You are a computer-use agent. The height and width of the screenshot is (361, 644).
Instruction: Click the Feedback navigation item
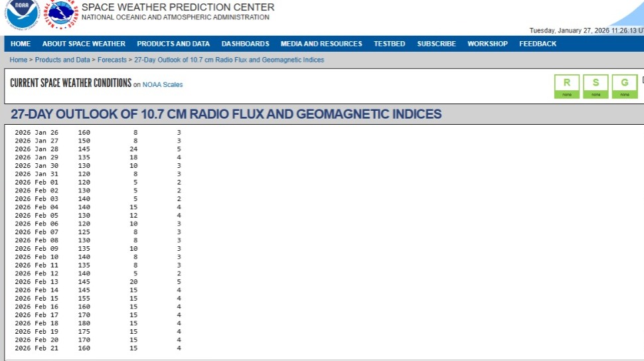tap(538, 44)
